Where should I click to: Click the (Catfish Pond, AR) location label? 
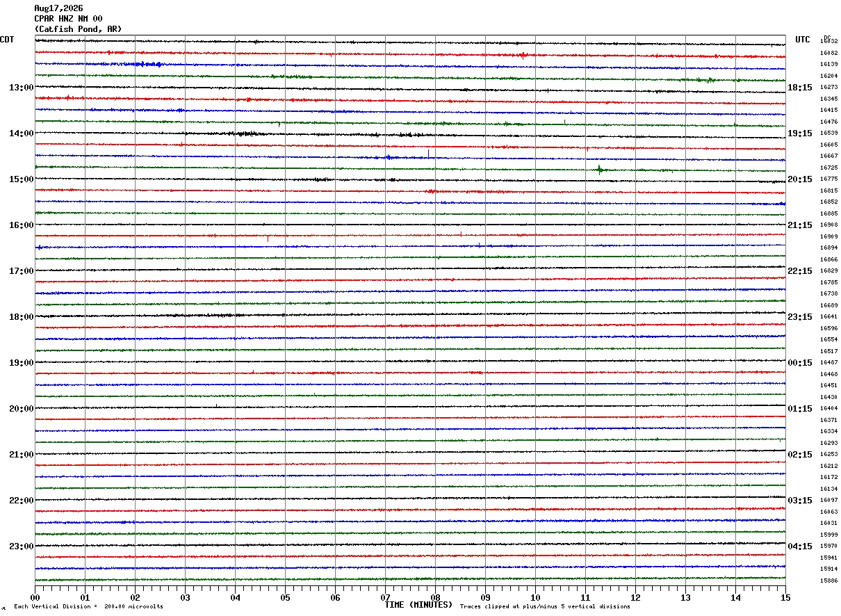78,29
